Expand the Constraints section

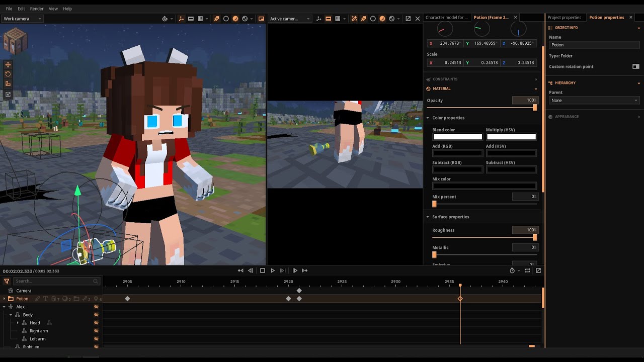(536, 79)
